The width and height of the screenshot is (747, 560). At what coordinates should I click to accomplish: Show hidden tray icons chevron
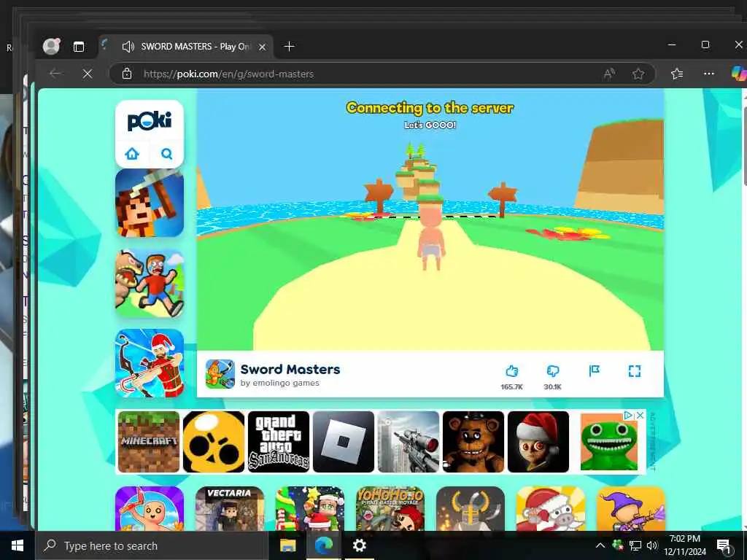point(600,545)
